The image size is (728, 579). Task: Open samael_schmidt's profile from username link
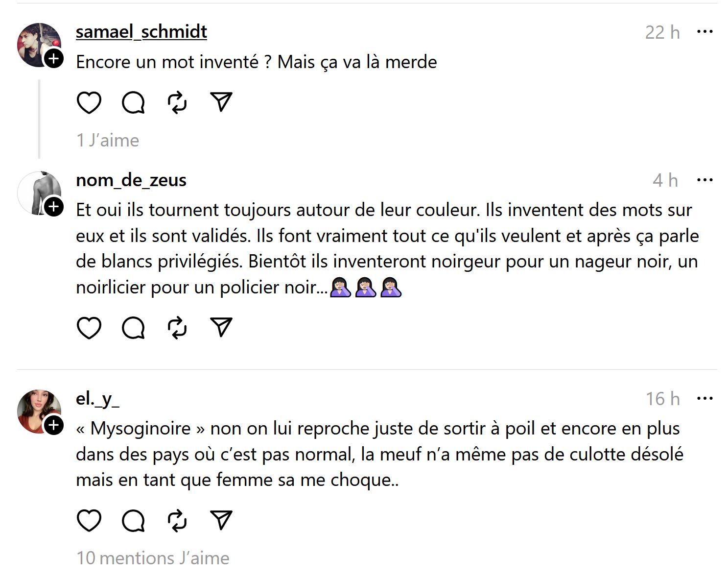141,32
